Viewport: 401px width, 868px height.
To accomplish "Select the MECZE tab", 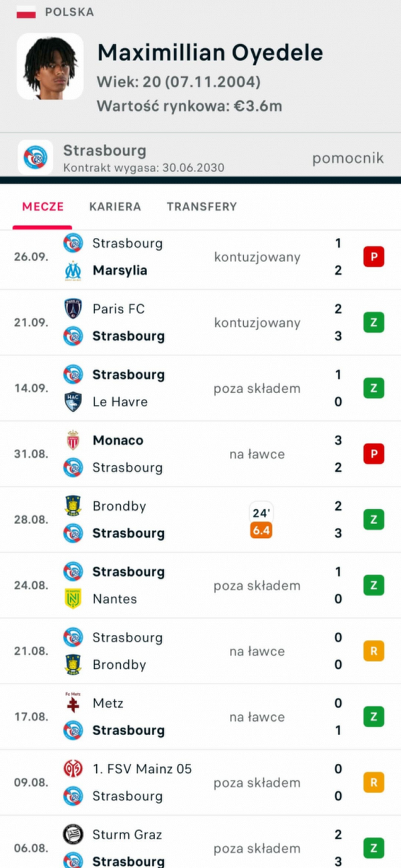I will pos(43,206).
